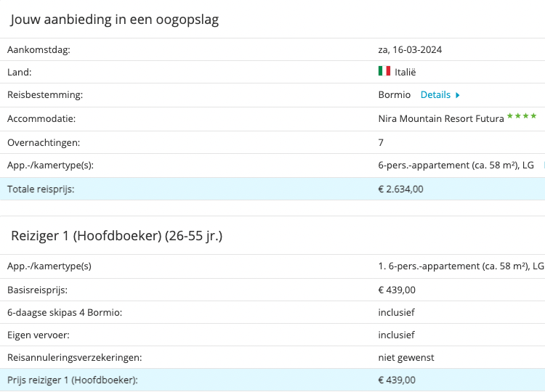Click the Jouw aanbieding in een oogopslag heading

pos(115,20)
